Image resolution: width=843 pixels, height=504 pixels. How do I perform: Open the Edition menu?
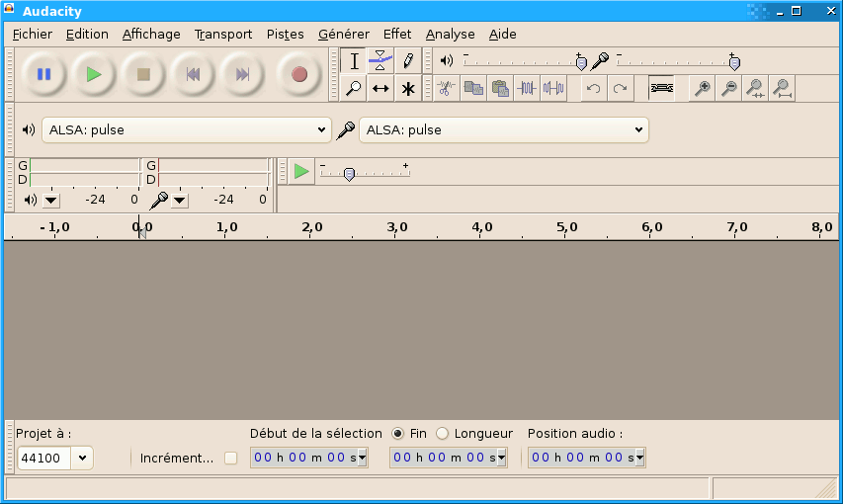click(x=87, y=35)
